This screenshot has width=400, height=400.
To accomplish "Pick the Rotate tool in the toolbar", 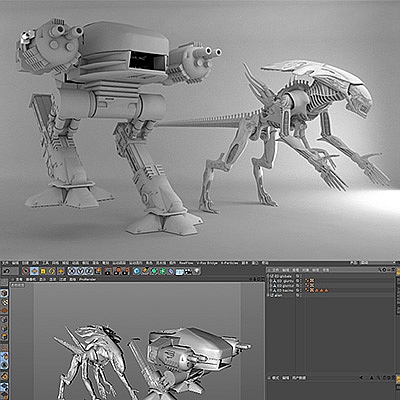I will coord(52,271).
